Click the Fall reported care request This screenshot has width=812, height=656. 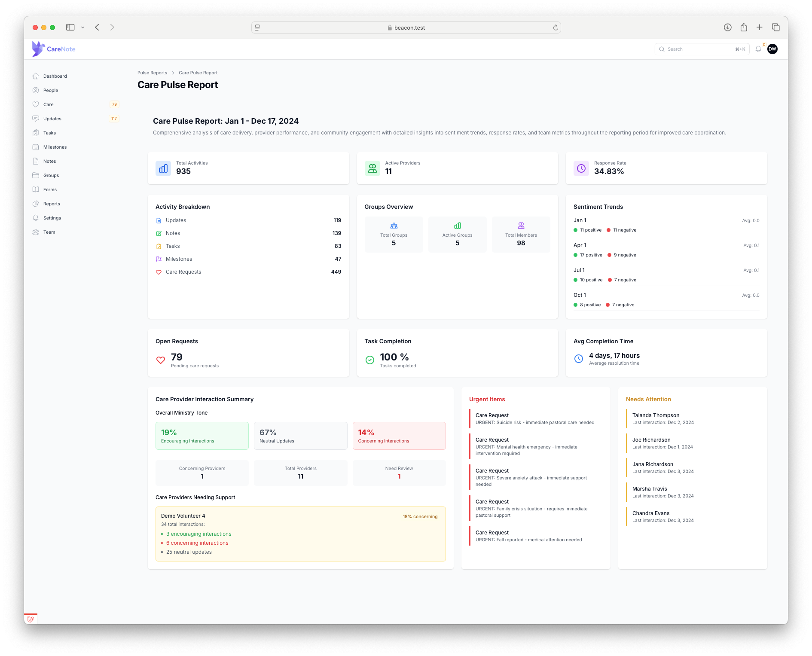pos(536,536)
